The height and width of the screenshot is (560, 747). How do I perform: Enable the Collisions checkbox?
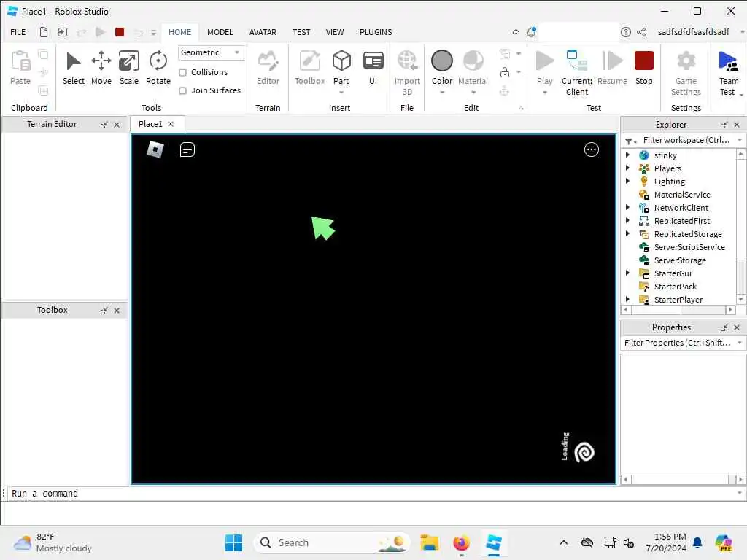[182, 72]
